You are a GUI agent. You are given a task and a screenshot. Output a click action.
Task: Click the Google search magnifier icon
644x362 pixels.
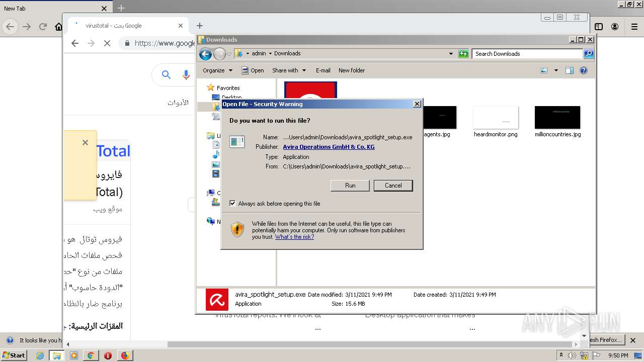(167, 75)
